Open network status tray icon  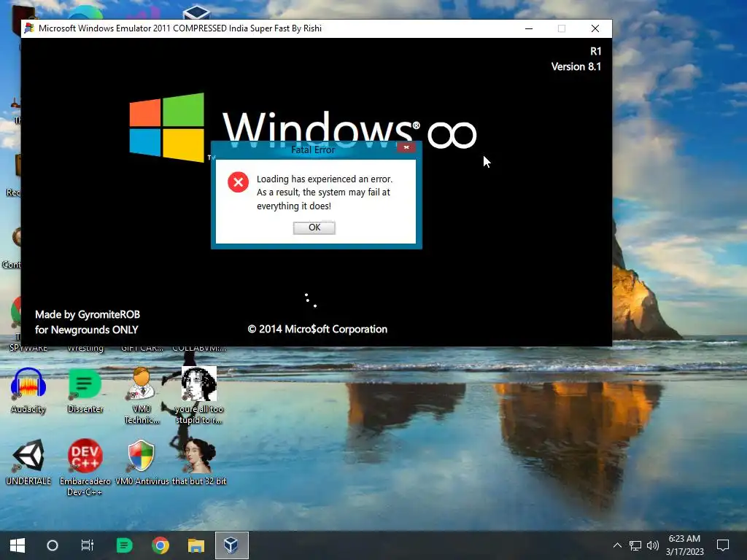(635, 545)
